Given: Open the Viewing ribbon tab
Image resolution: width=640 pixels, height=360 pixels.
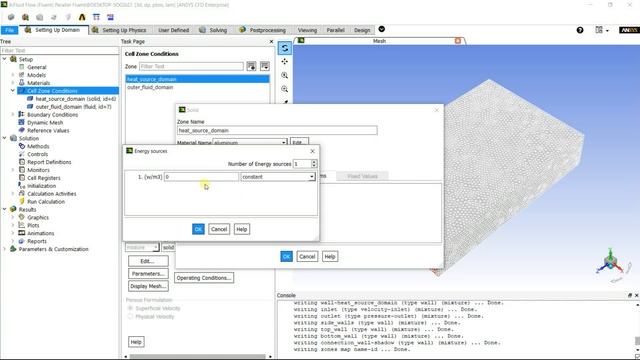Looking at the screenshot, I should click(x=307, y=30).
